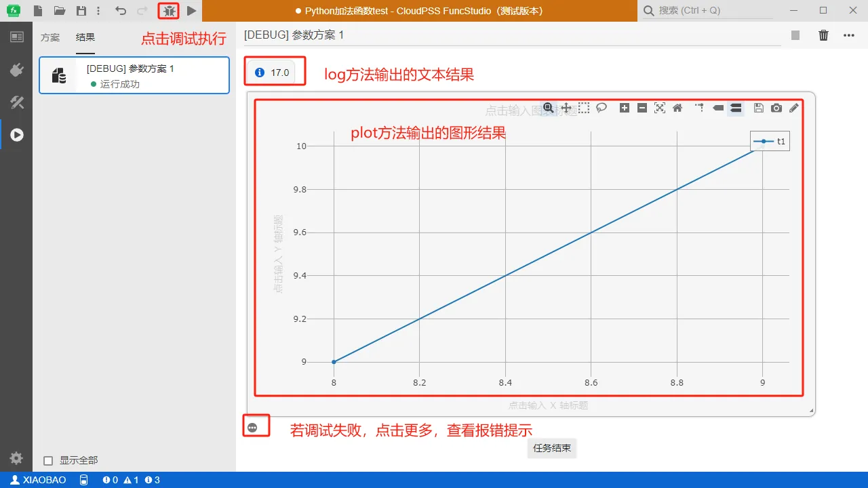Click the info count 3 in status bar
Image resolution: width=868 pixels, height=488 pixels.
[153, 480]
